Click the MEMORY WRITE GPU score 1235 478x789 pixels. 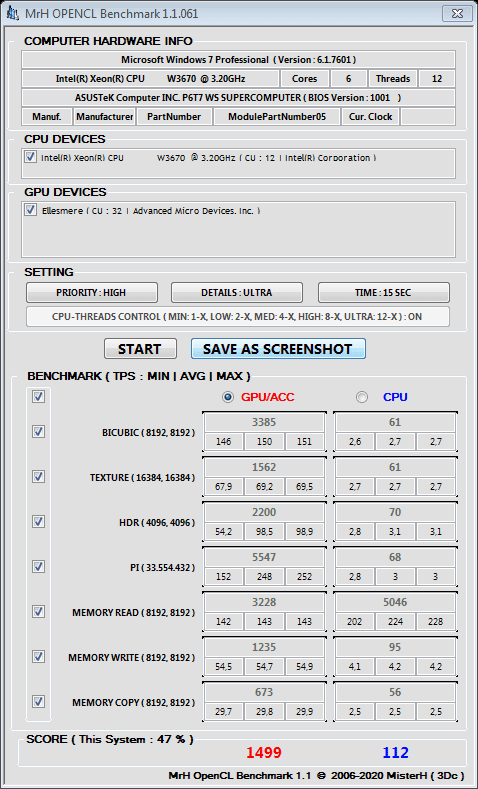264,647
